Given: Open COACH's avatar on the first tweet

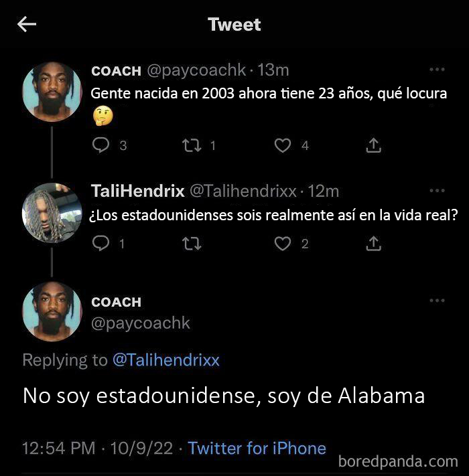Looking at the screenshot, I should point(52,92).
